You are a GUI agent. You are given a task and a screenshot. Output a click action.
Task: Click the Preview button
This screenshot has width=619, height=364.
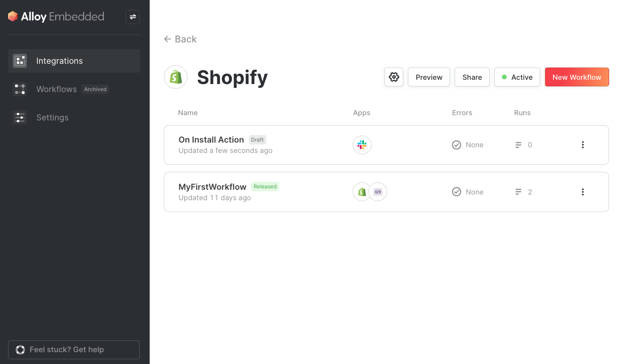coord(429,77)
